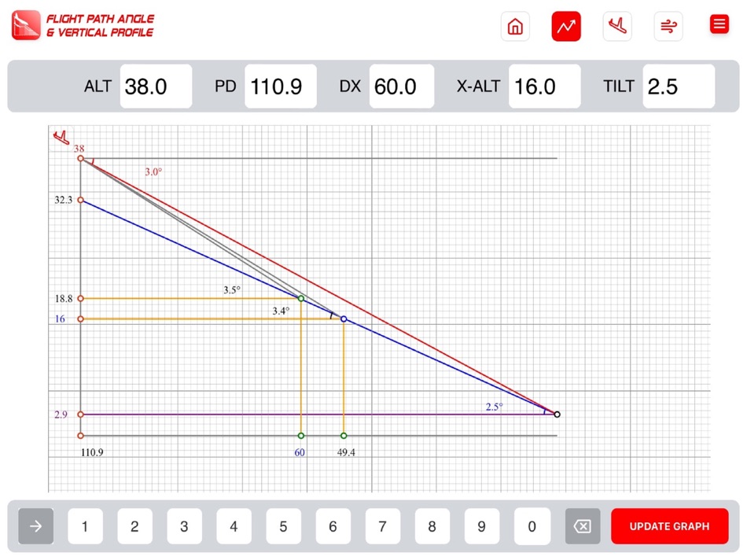This screenshot has width=747, height=560.
Task: Click the 110.9 distance label
Action: click(x=92, y=452)
